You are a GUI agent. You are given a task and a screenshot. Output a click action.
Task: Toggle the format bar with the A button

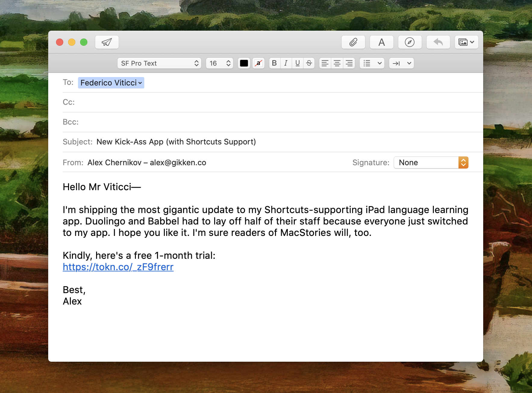[382, 42]
